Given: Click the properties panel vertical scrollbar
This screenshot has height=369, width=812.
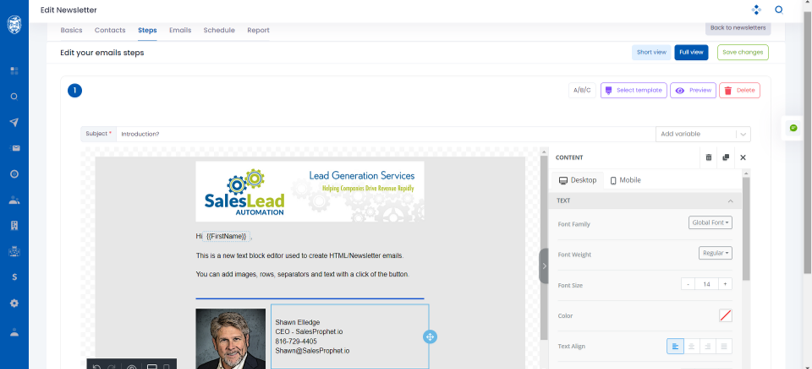Looking at the screenshot, I should click(746, 228).
